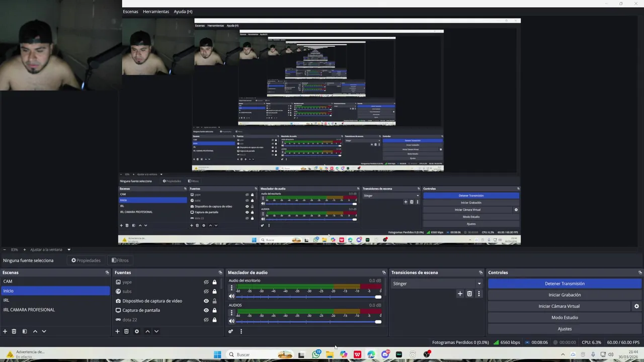Configure the virtual camera with the gear icon
This screenshot has width=644, height=362.
(x=636, y=306)
